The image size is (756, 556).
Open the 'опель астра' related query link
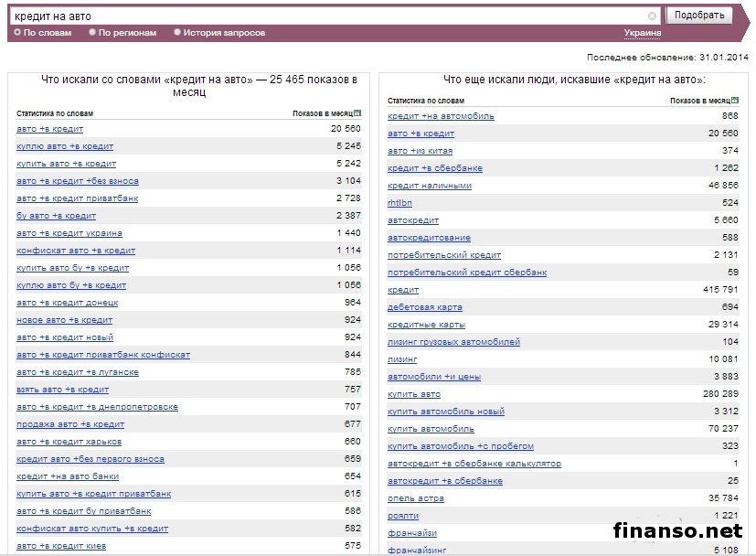point(416,498)
